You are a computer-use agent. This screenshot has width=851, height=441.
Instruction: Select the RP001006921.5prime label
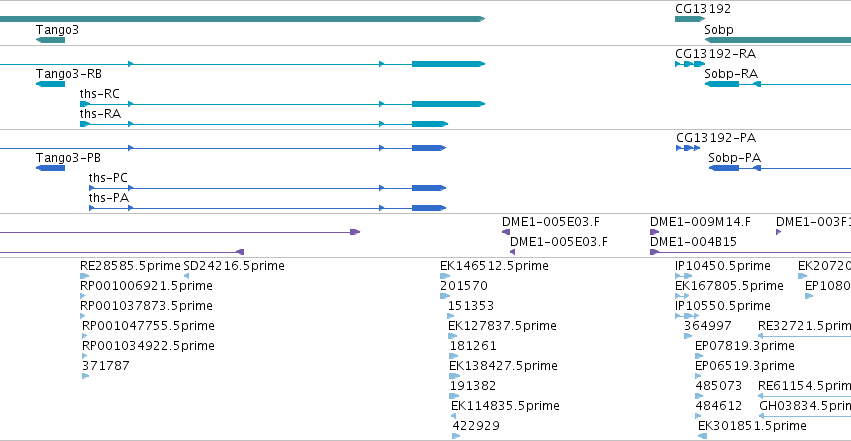click(146, 286)
